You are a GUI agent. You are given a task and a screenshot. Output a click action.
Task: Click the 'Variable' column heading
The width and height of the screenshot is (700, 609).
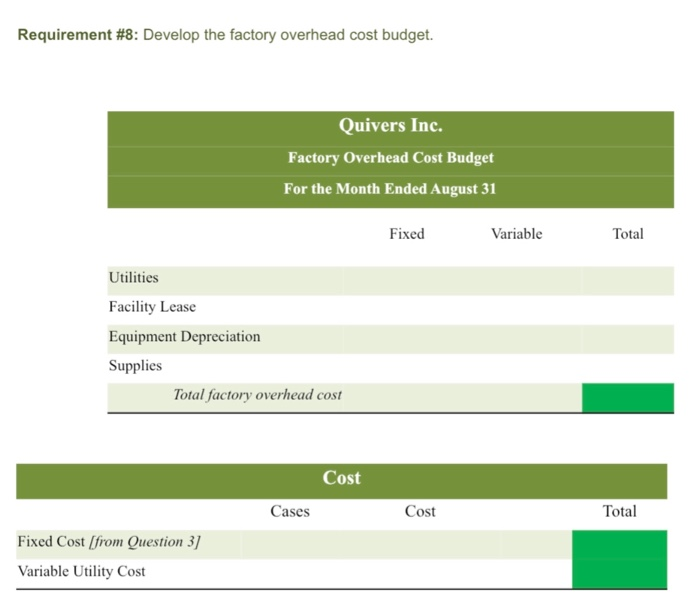517,234
